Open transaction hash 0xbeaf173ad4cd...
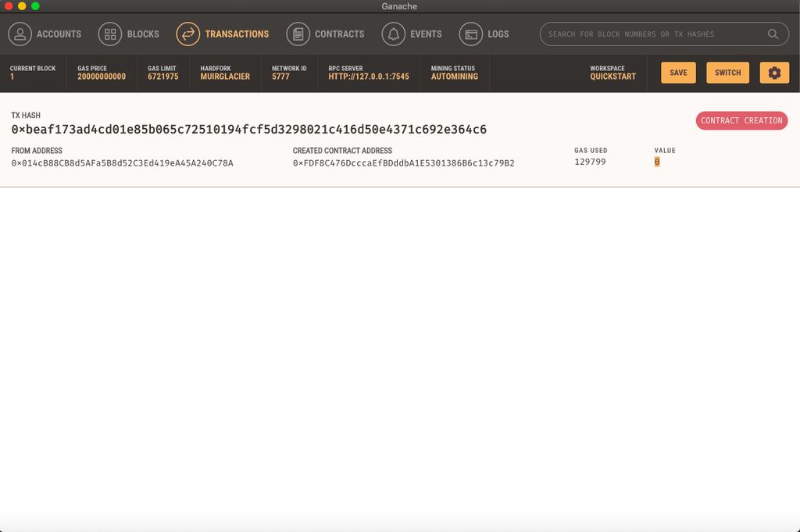This screenshot has width=800, height=532. (249, 130)
